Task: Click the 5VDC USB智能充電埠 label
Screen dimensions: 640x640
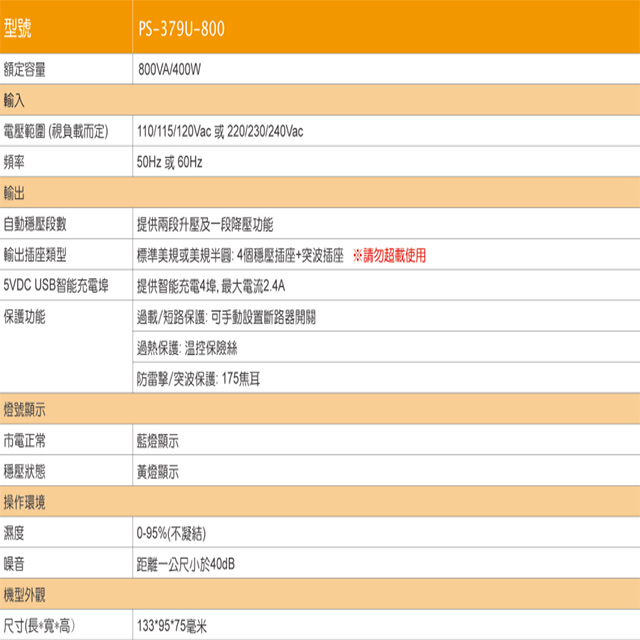Action: tap(56, 285)
